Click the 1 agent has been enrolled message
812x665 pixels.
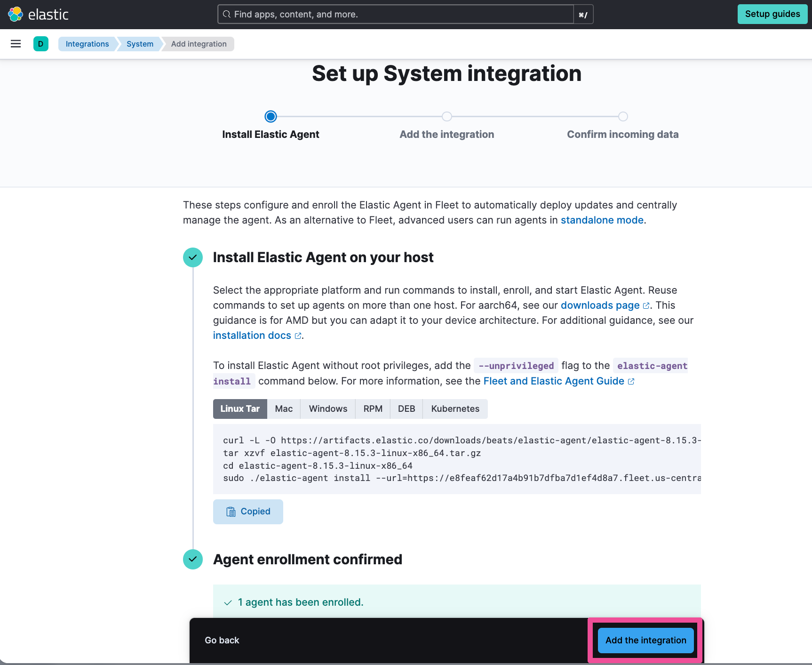[301, 602]
